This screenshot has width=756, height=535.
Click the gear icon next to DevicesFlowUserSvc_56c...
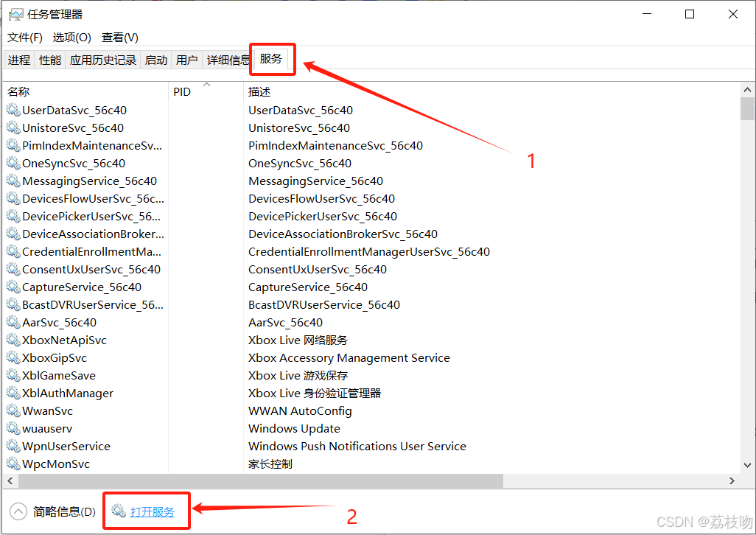click(13, 198)
